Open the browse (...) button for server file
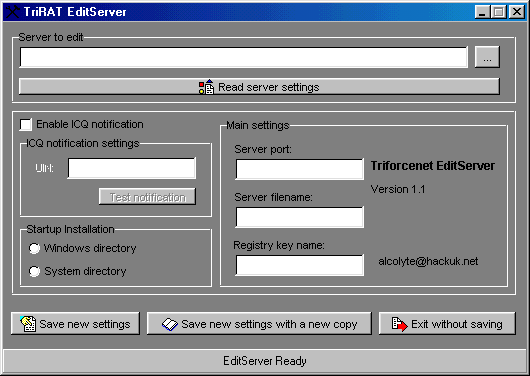This screenshot has height=376, width=530. coord(487,57)
